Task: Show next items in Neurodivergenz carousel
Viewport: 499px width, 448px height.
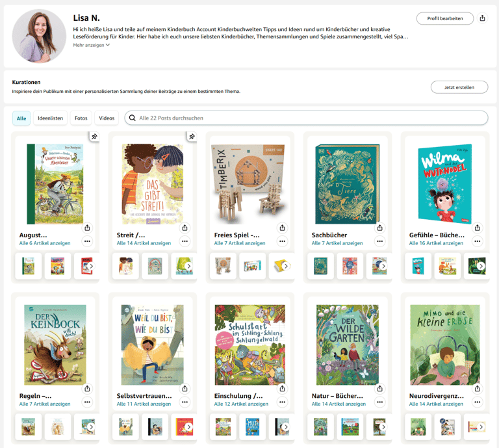Action: (481, 427)
